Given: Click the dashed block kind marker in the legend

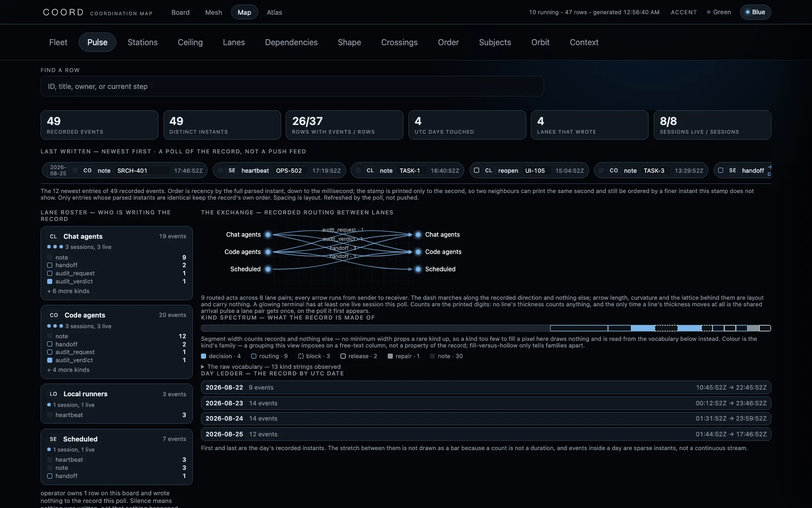Looking at the screenshot, I should click(301, 356).
